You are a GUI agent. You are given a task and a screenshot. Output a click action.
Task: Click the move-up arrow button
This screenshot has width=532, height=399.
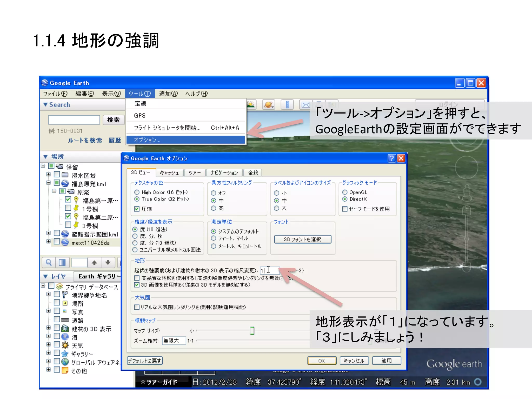(x=94, y=262)
